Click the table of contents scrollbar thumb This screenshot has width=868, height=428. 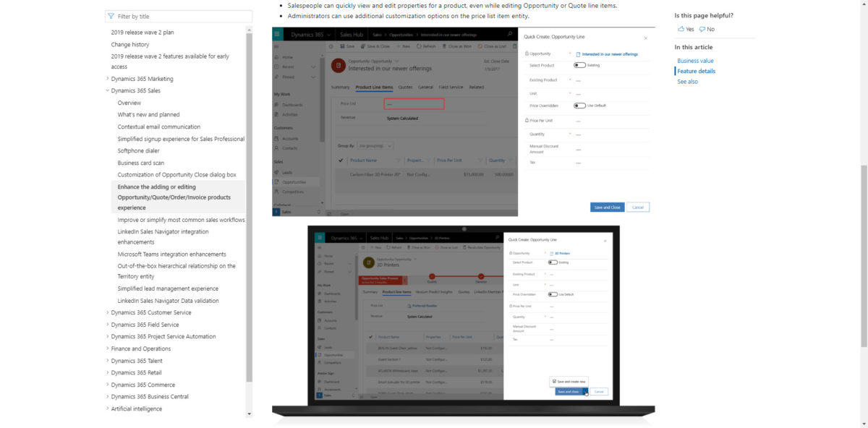pos(250,206)
